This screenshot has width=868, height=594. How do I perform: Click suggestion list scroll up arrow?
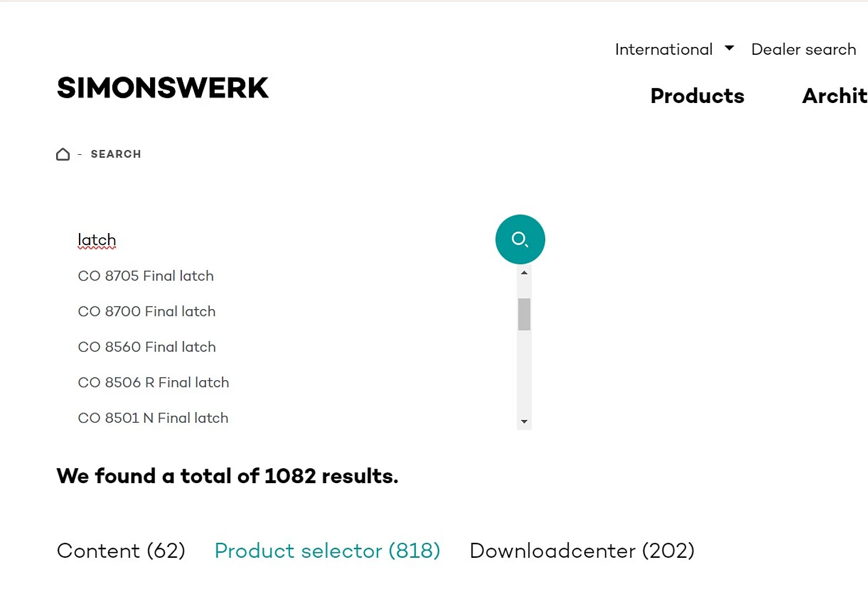[x=524, y=273]
